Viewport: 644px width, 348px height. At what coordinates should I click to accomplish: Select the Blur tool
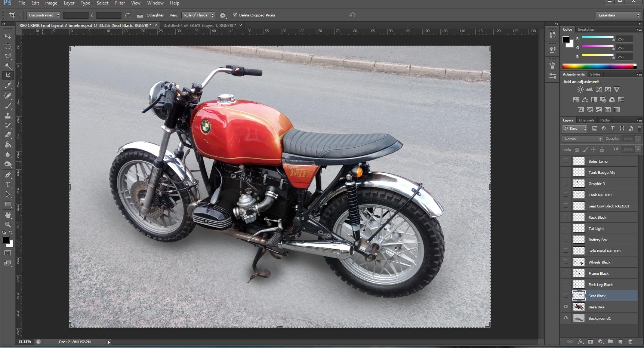point(8,154)
